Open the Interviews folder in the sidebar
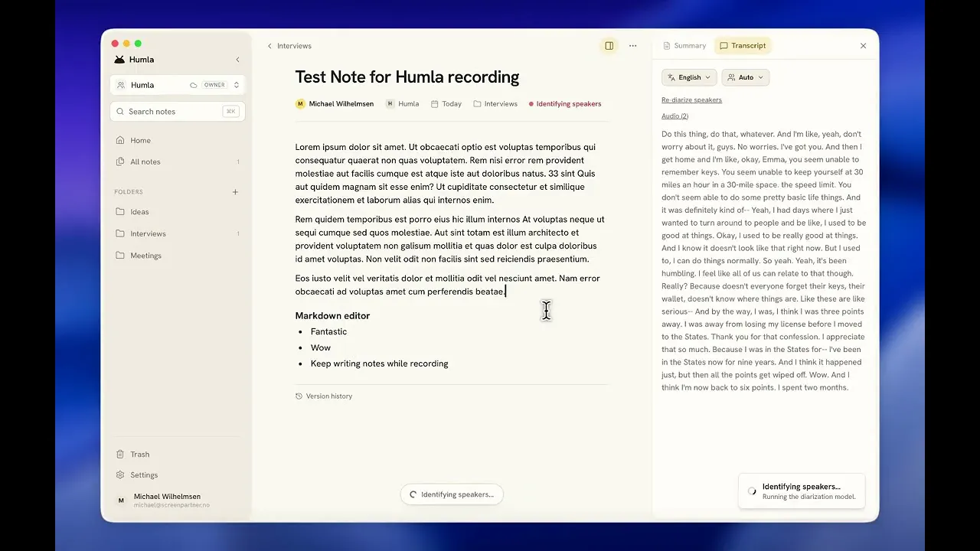Viewport: 980px width, 551px height. [178, 233]
